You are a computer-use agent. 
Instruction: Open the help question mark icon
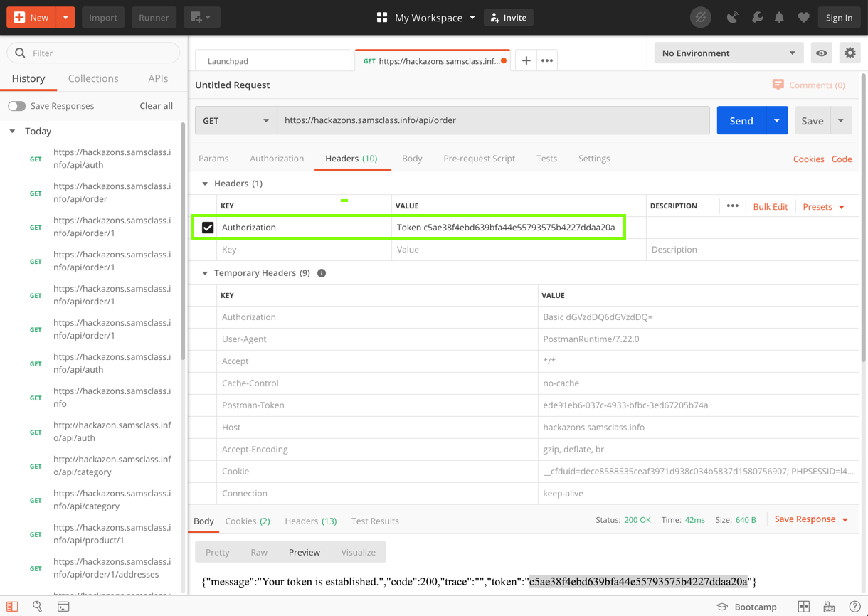[x=854, y=607]
